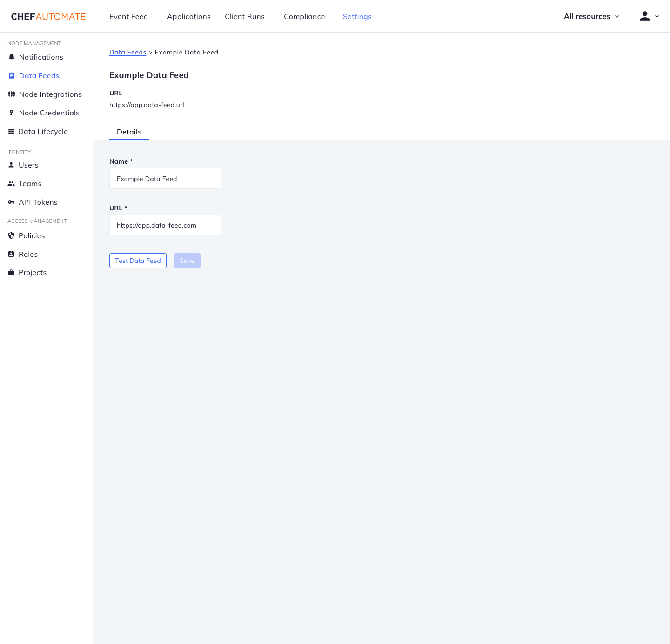Viewport: 670px width, 644px height.
Task: Navigate to the Event Feed menu
Action: tap(128, 16)
